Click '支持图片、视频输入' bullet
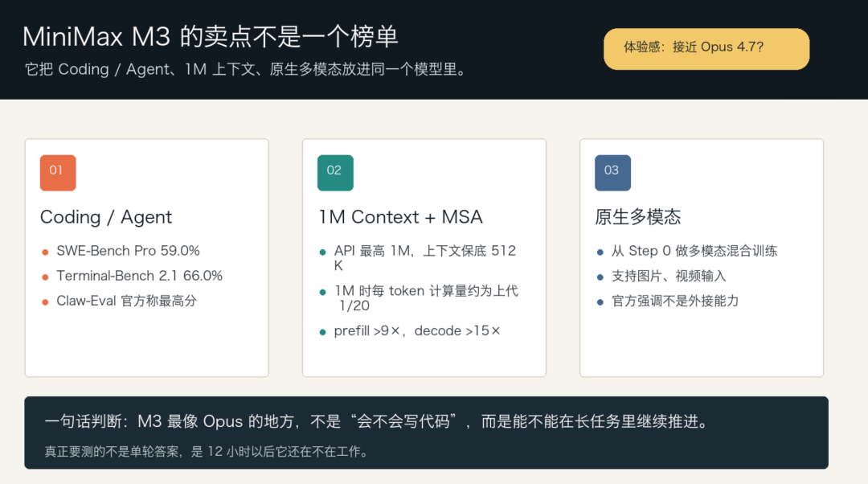Image resolution: width=868 pixels, height=484 pixels. [669, 276]
